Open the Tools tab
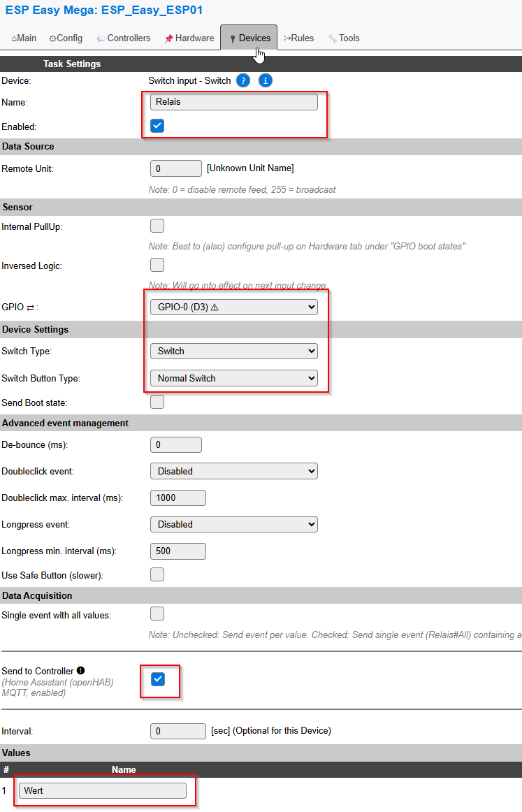 pyautogui.click(x=344, y=38)
